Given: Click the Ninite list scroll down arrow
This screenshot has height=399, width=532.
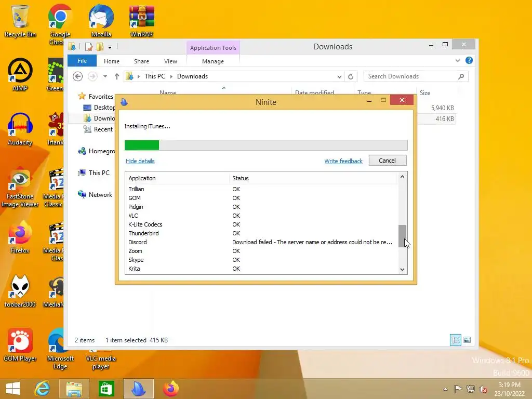Looking at the screenshot, I should click(402, 270).
